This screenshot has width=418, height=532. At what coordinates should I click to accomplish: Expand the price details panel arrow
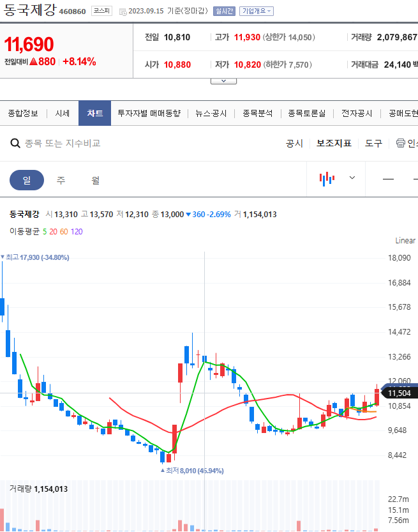[x=223, y=81]
